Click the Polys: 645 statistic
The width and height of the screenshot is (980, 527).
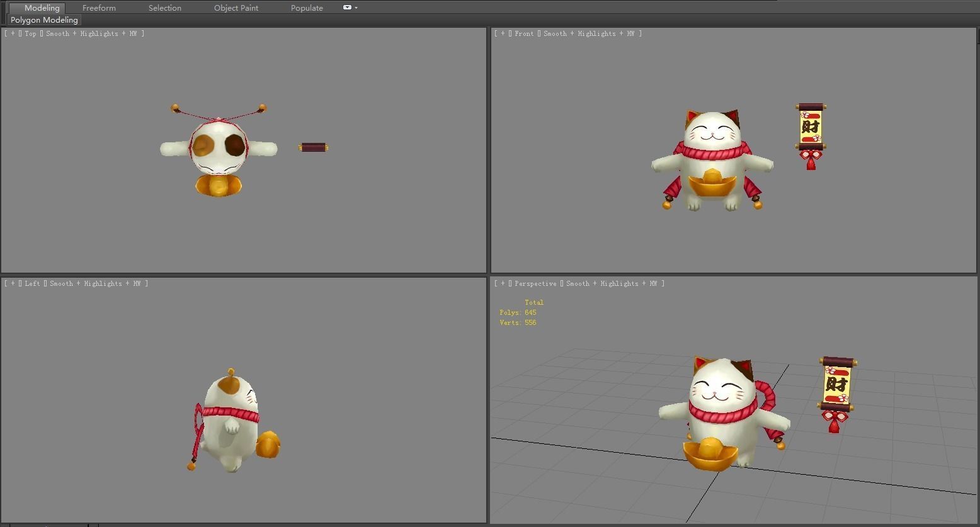tap(518, 312)
